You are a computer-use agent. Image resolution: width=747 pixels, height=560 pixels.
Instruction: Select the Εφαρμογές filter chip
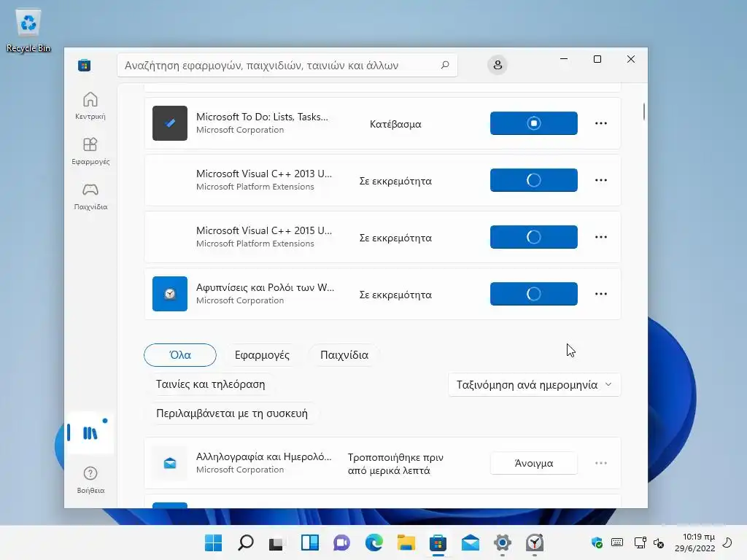(x=262, y=355)
